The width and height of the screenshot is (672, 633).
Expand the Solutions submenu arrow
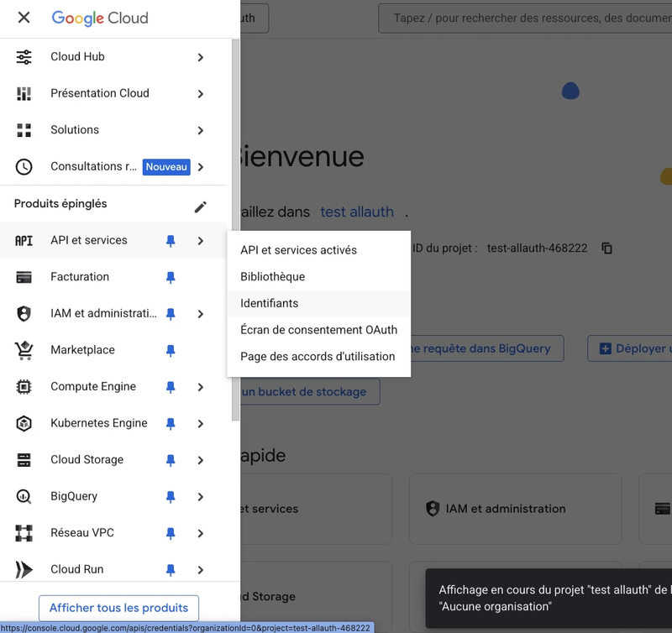[x=201, y=131]
